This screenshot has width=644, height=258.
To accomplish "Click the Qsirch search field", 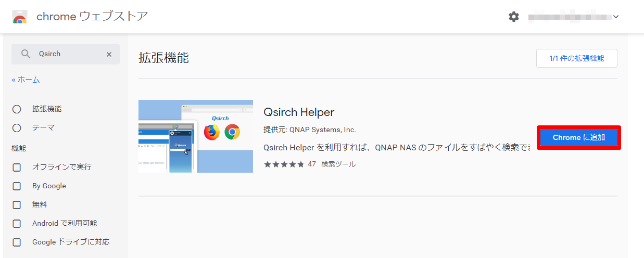I will tap(66, 54).
